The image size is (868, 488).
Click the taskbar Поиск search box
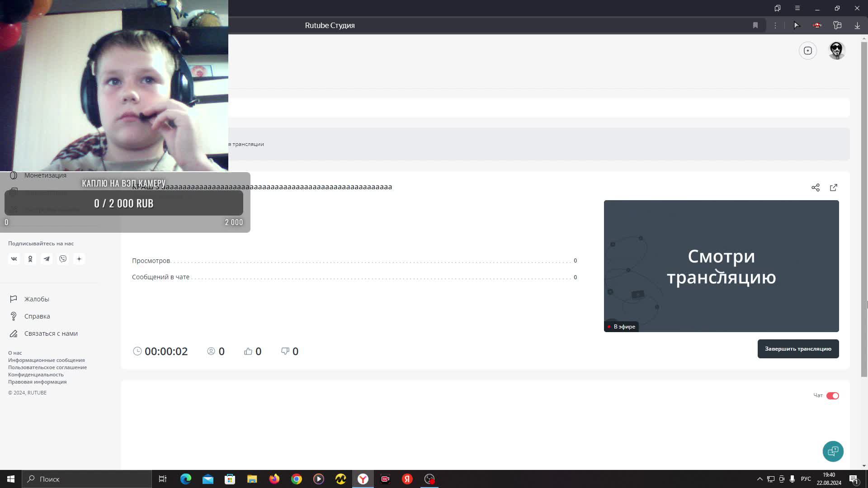coord(87,479)
